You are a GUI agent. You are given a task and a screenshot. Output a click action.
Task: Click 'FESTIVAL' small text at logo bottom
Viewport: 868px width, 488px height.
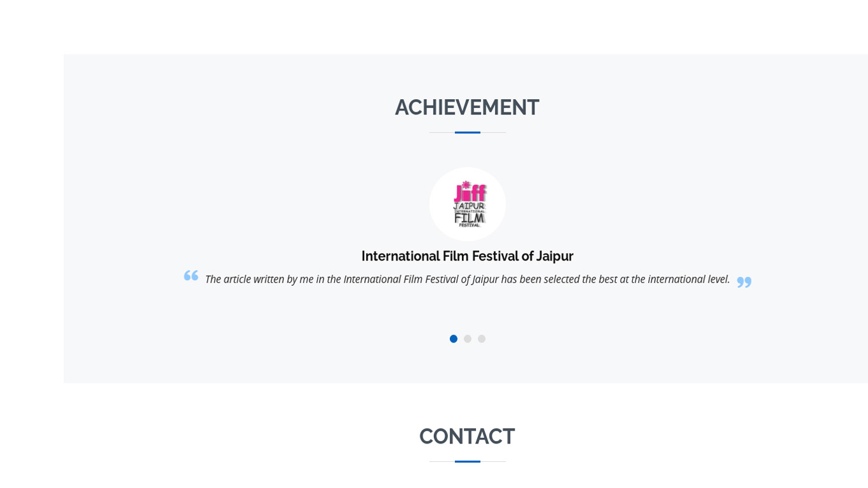point(469,225)
